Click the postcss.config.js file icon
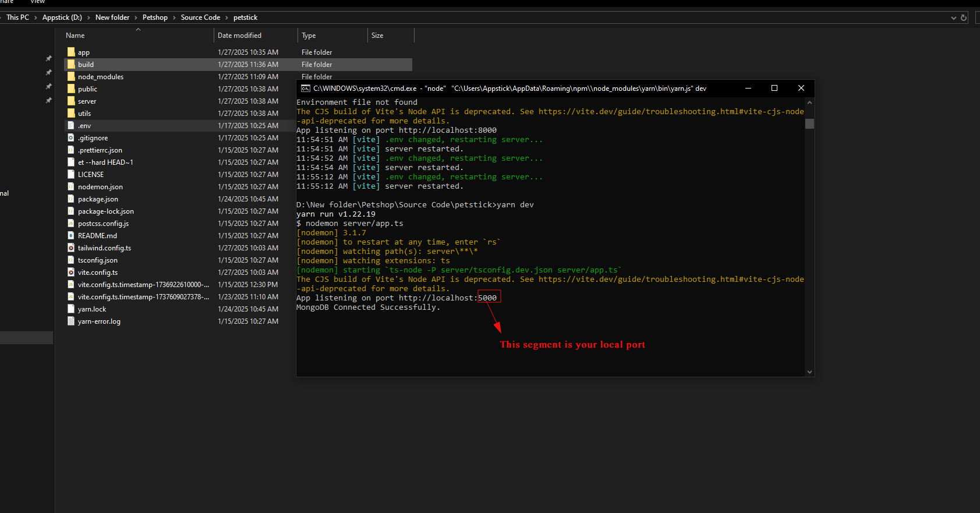Image resolution: width=980 pixels, height=513 pixels. pos(71,224)
